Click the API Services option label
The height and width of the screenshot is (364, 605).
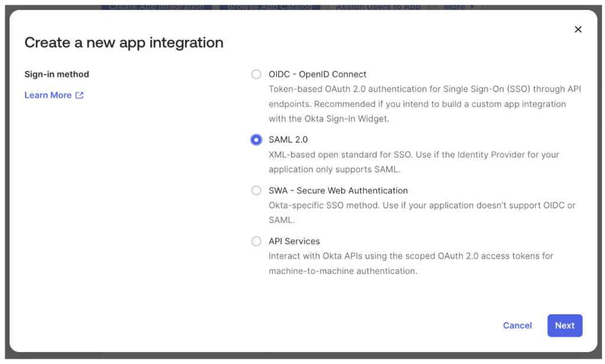(294, 241)
